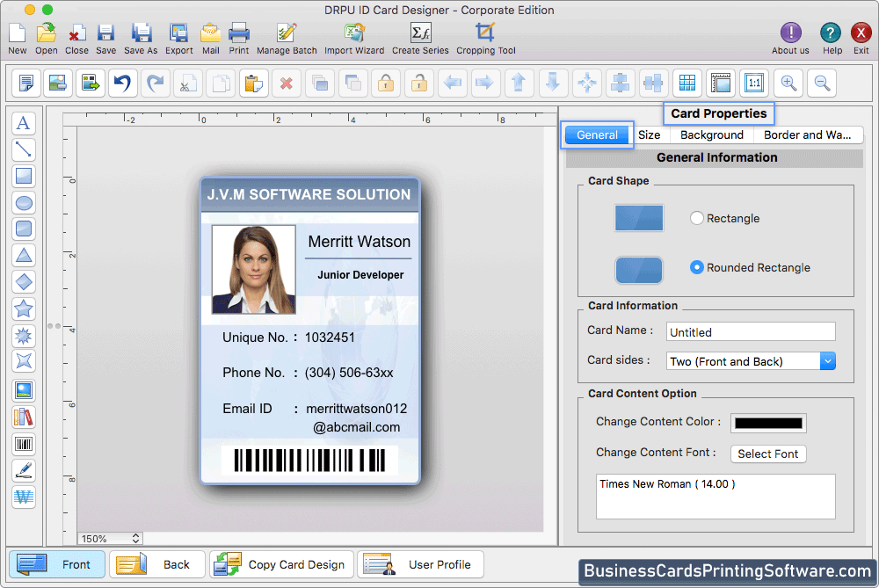Activate the Cropping Tool
Screen dimensions: 879x588
[485, 39]
